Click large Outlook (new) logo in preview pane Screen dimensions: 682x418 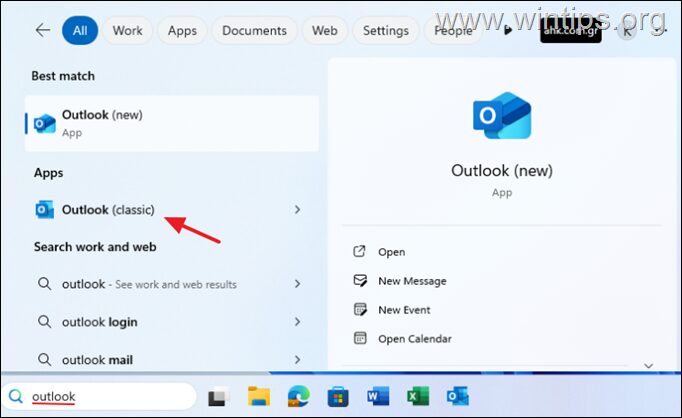tap(502, 115)
